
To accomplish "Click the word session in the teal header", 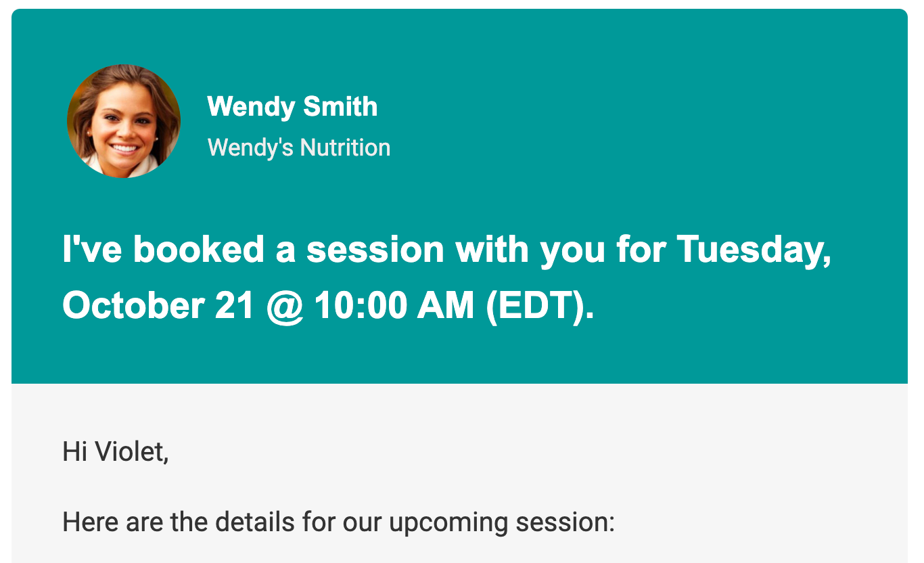I will tap(375, 250).
